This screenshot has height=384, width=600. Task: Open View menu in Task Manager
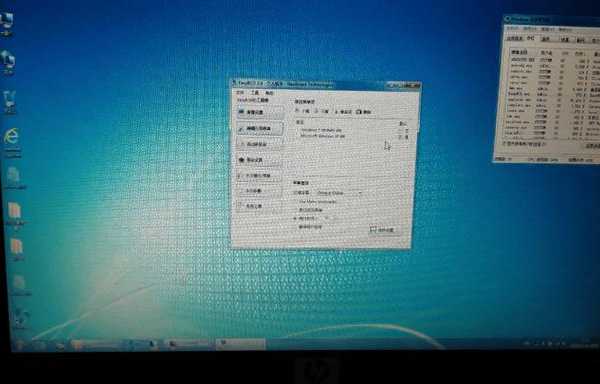pos(549,29)
